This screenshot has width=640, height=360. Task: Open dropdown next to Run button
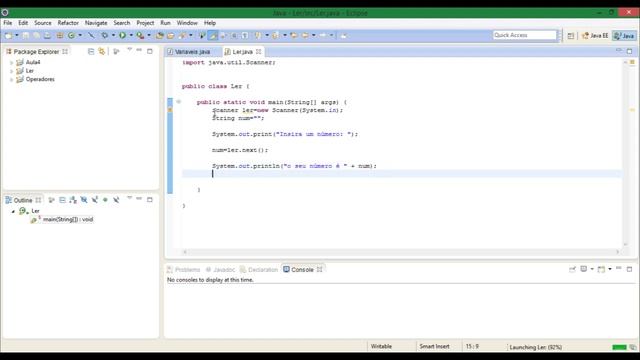[x=131, y=36]
